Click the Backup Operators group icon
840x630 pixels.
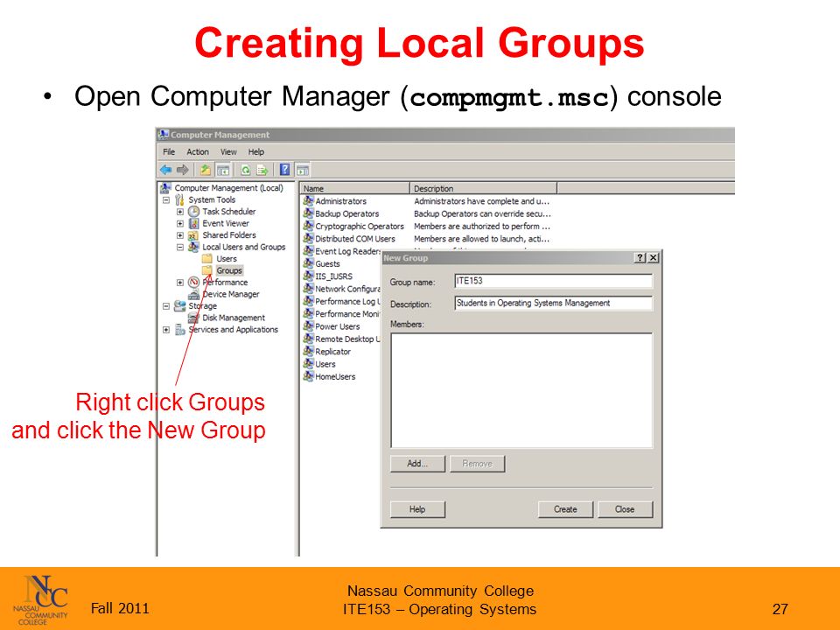308,213
